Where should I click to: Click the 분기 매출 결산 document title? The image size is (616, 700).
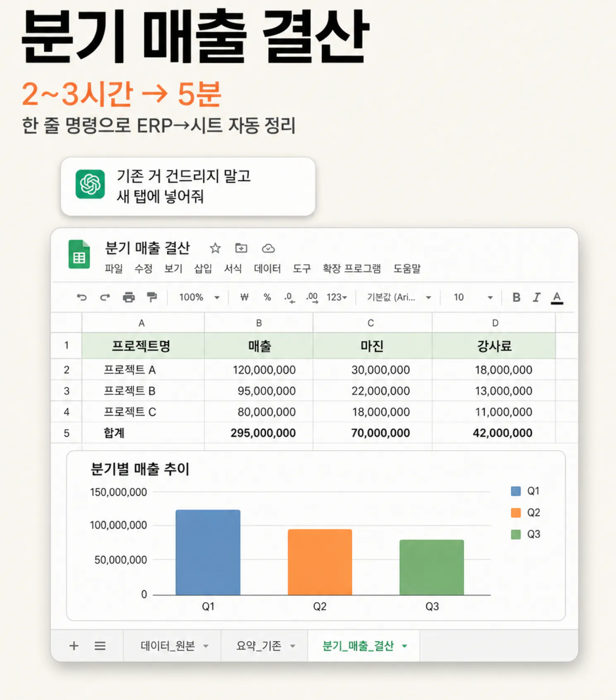click(147, 248)
